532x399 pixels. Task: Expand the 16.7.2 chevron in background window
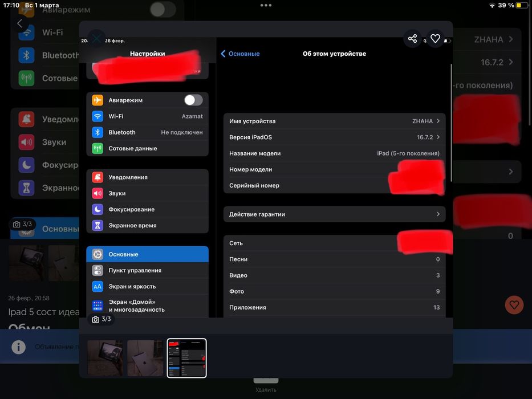point(511,62)
